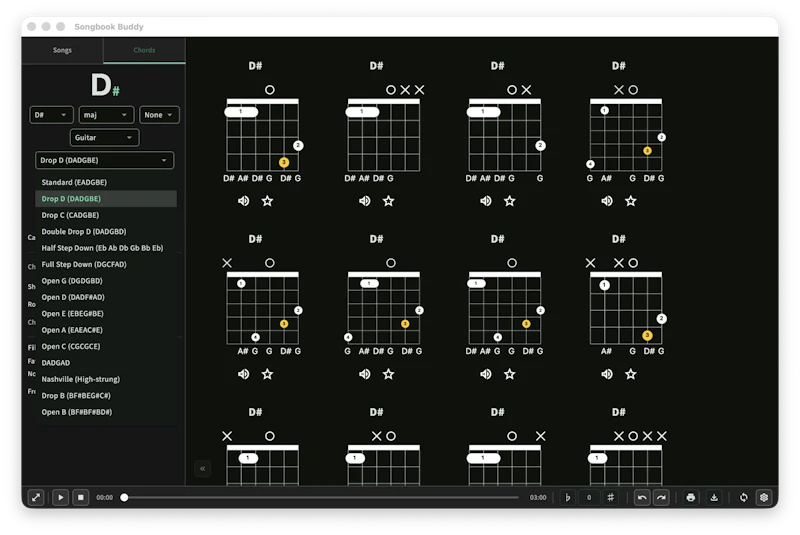Play sound of chord voicing D# A# G G D# G
800x535 pixels.
(x=486, y=374)
